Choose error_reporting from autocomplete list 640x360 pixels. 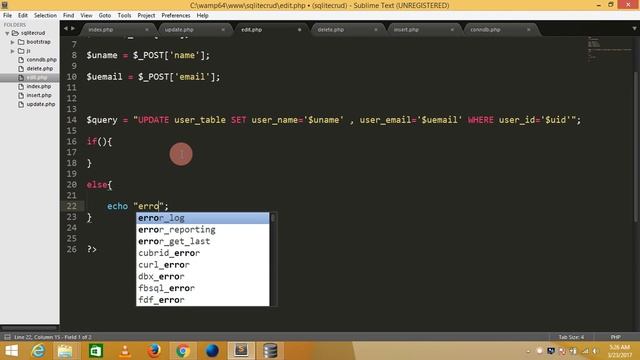tap(202, 230)
